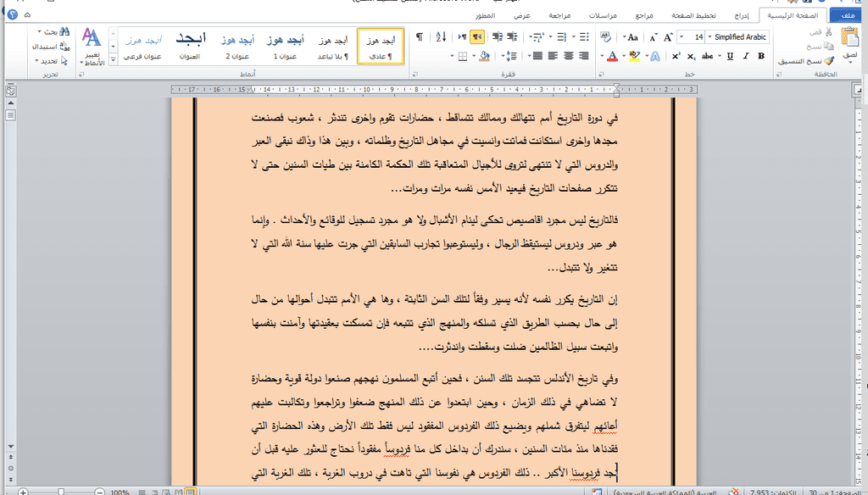The image size is (868, 495).
Task: Click the bullets list icon
Action: (584, 37)
